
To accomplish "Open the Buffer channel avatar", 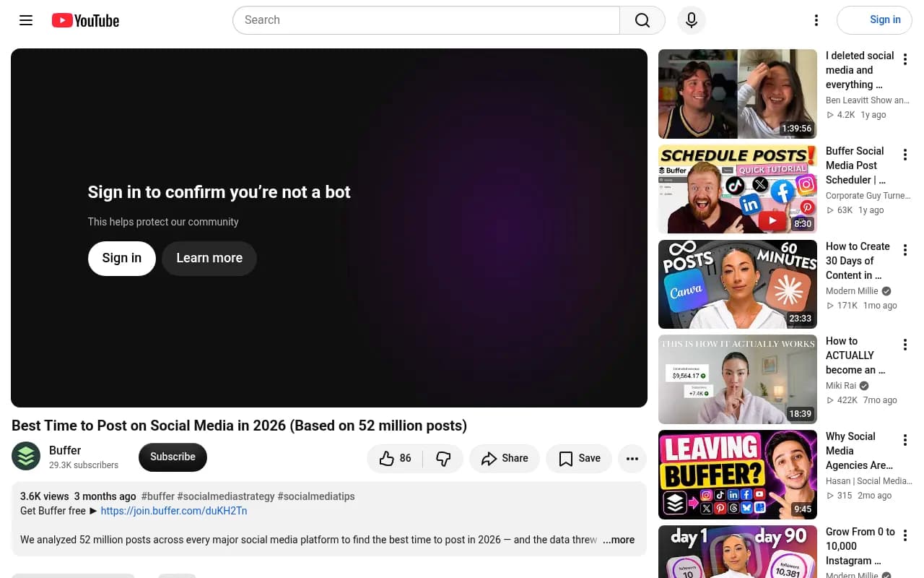I will point(26,456).
